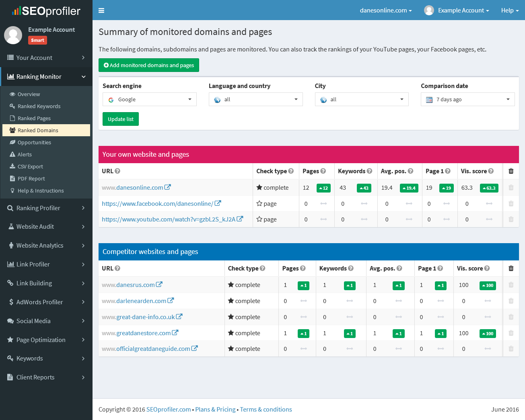
Task: Change the Comparison date from 7 days ago
Action: [467, 99]
